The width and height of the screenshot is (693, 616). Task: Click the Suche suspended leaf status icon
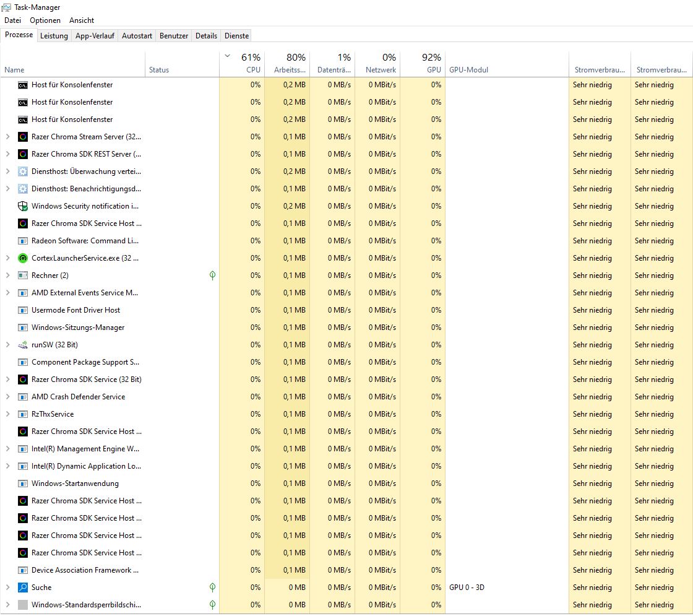click(213, 588)
